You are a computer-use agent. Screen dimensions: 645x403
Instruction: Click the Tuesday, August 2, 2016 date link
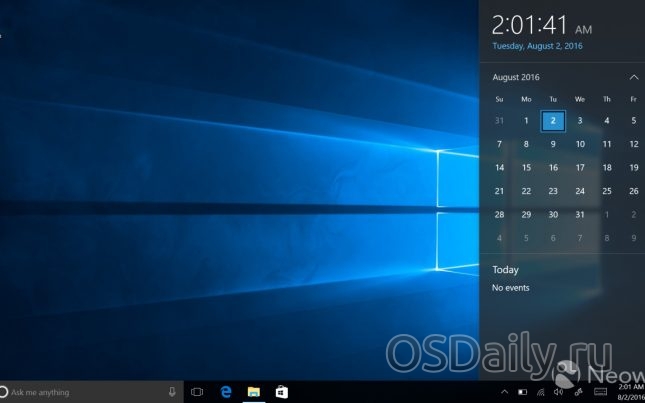[x=537, y=46]
